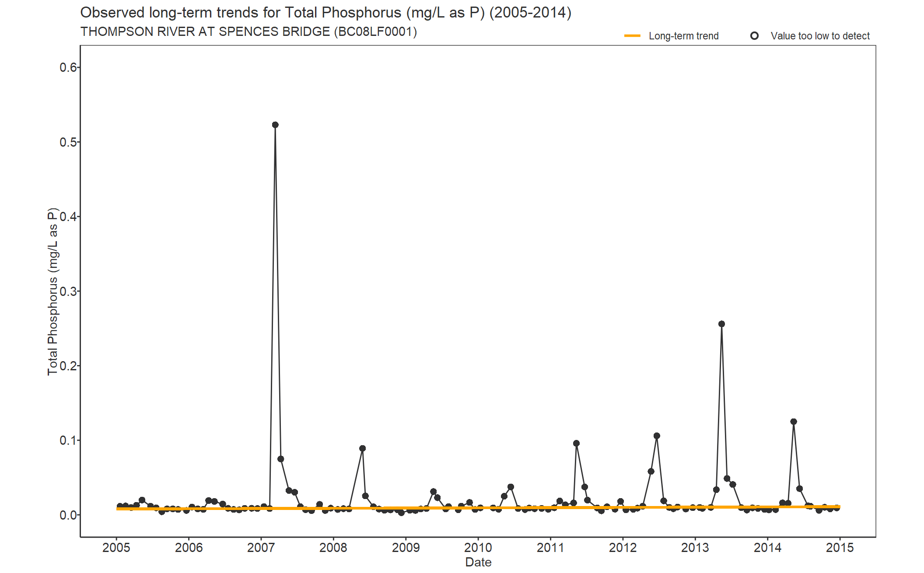
Task: Click the open-circle legend marker
Action: tap(754, 36)
